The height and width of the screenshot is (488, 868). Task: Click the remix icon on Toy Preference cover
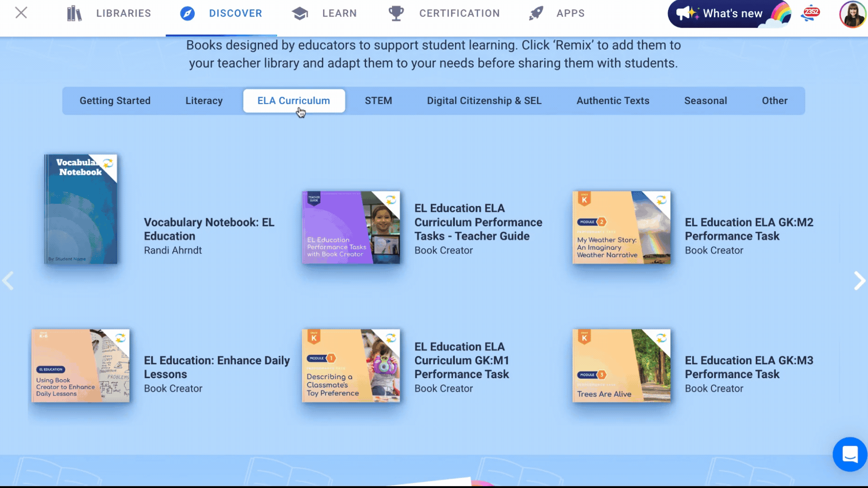pos(391,338)
